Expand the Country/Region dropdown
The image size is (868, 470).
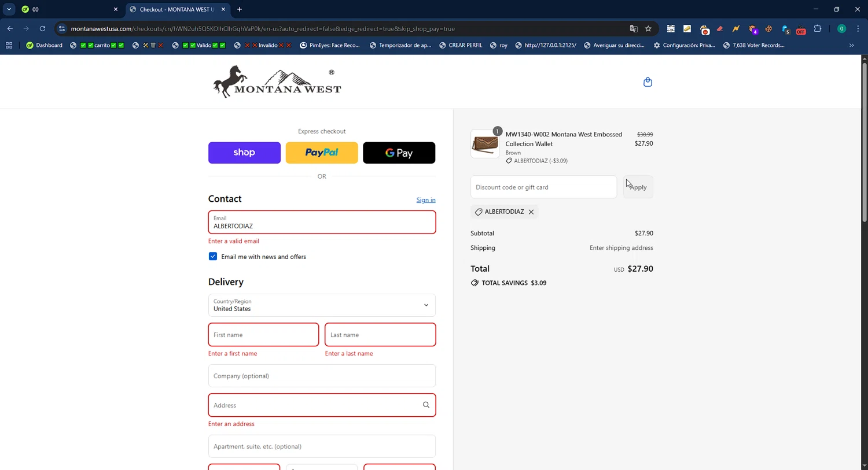322,305
